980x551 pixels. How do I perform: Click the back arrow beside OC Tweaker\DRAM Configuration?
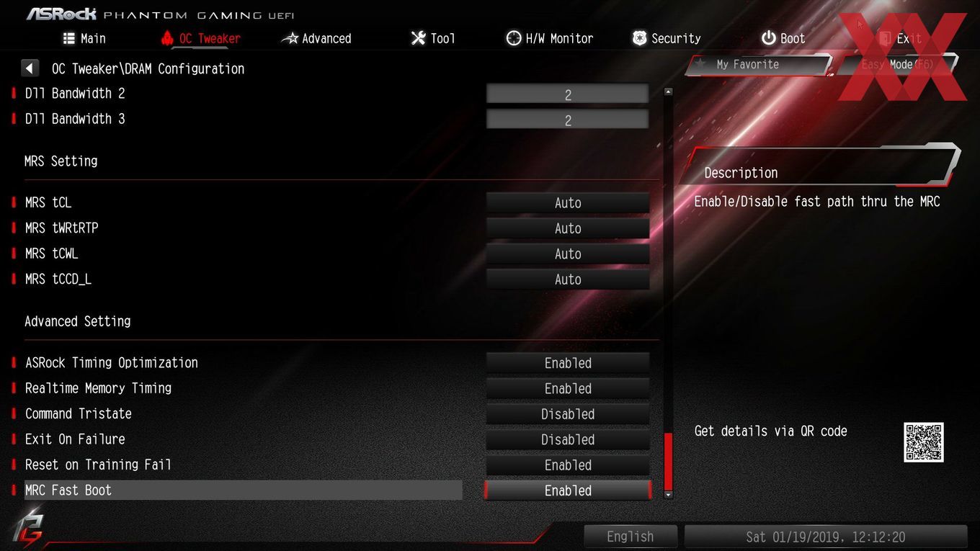pos(30,68)
